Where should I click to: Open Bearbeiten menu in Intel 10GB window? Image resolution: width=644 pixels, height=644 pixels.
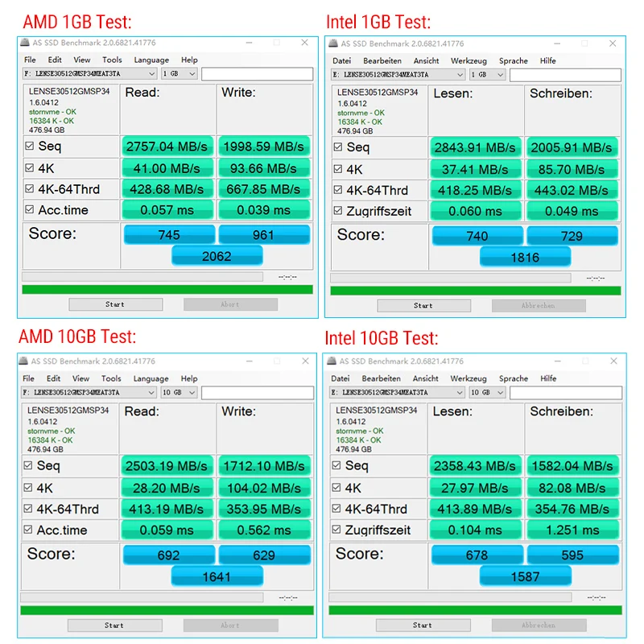[381, 378]
